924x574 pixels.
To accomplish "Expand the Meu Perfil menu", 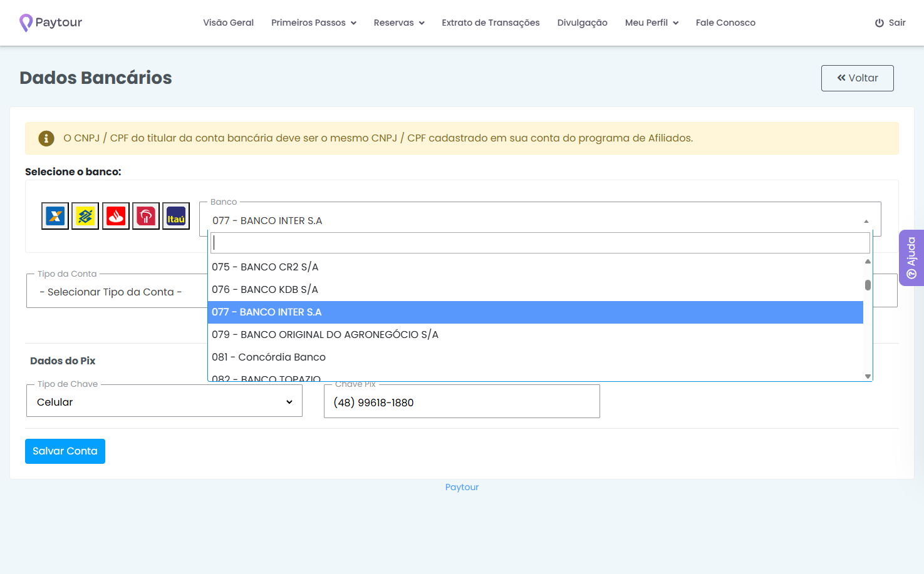I will tap(652, 23).
